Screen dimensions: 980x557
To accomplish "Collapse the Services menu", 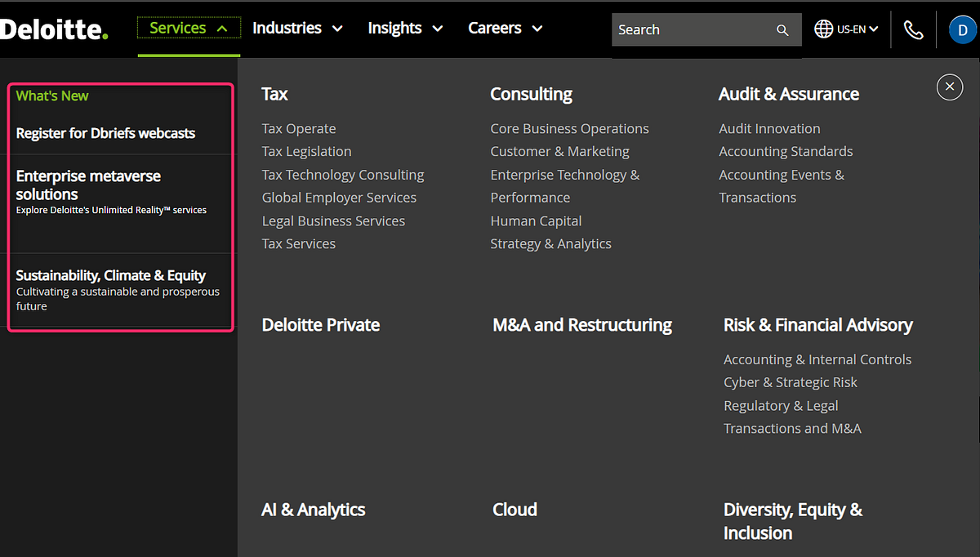I will 189,29.
